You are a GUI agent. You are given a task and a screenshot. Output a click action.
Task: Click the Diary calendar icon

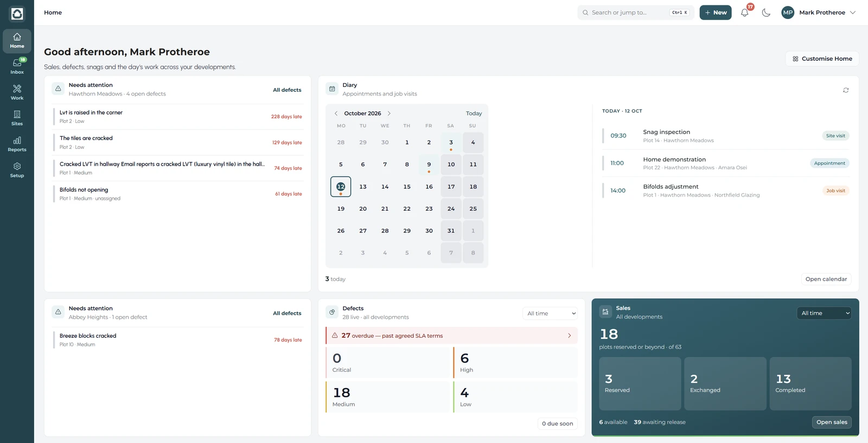click(x=332, y=89)
